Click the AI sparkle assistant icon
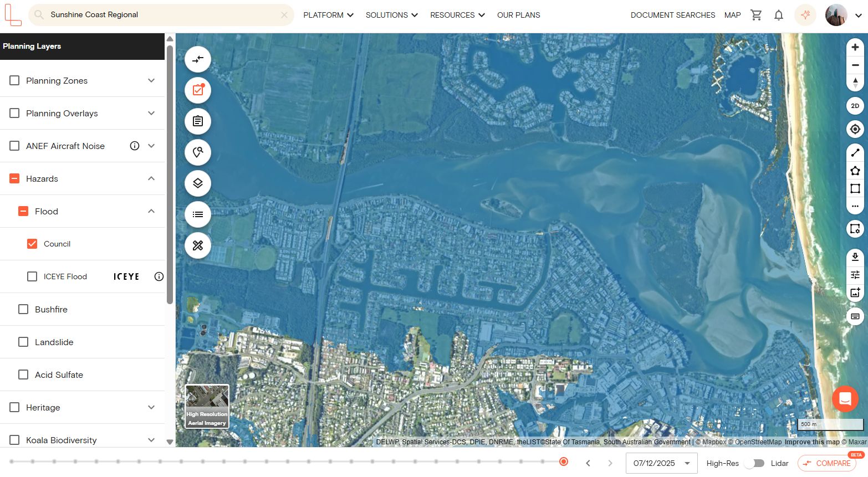The height and width of the screenshot is (477, 868). [x=805, y=15]
